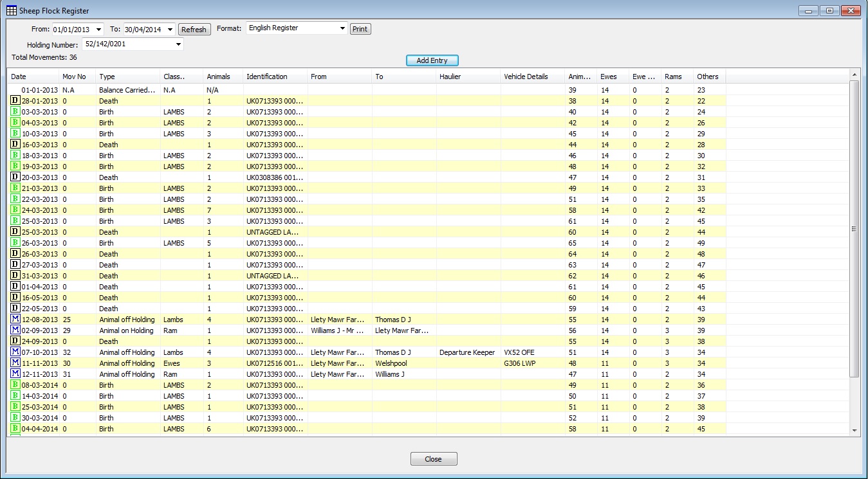The width and height of the screenshot is (868, 479).
Task: Click the Death icon on row 20-03-2013
Action: point(15,177)
